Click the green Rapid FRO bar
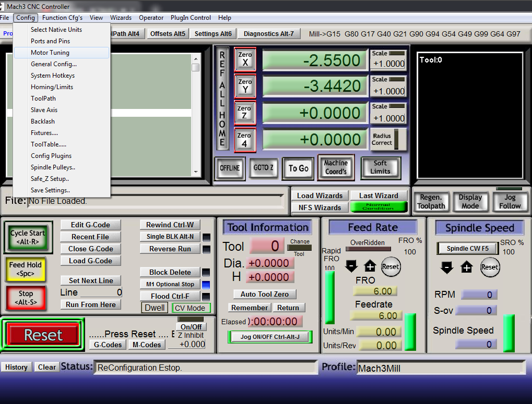 tap(330, 298)
